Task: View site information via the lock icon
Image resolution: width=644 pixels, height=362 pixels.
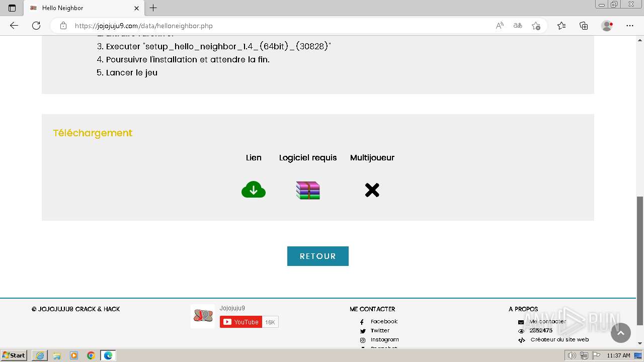Action: click(x=63, y=26)
